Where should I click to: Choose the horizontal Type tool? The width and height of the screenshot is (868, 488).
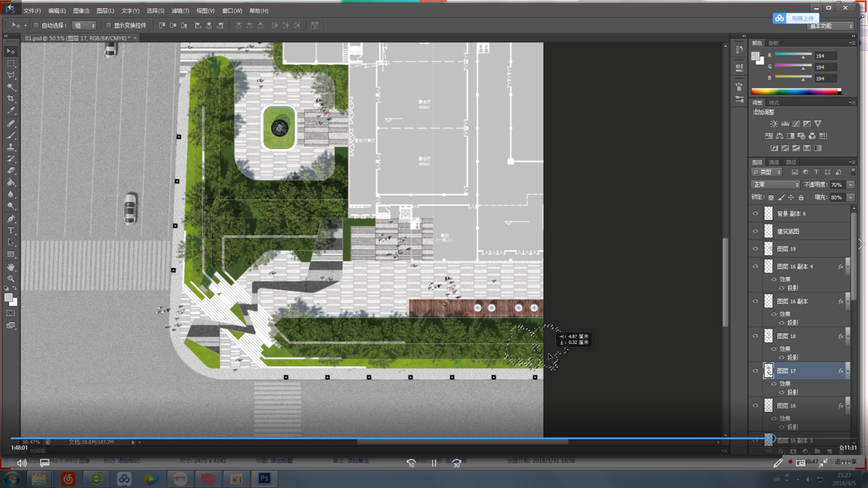[11, 230]
